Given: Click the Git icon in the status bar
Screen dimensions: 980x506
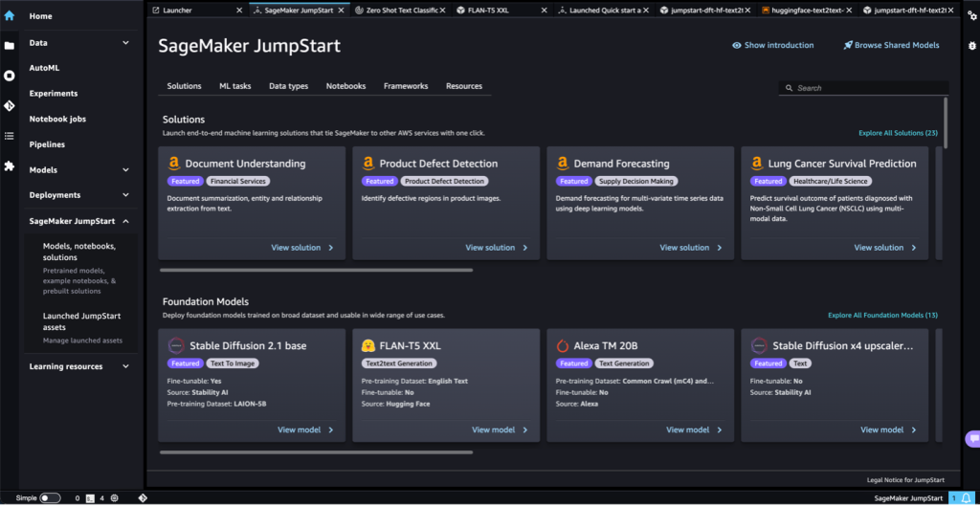Looking at the screenshot, I should pyautogui.click(x=143, y=498).
